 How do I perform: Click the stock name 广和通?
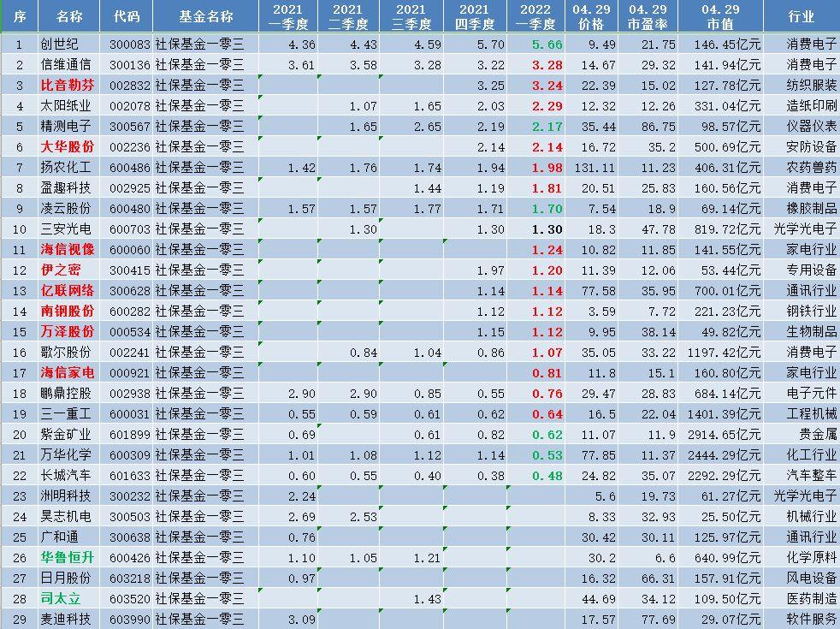point(60,537)
